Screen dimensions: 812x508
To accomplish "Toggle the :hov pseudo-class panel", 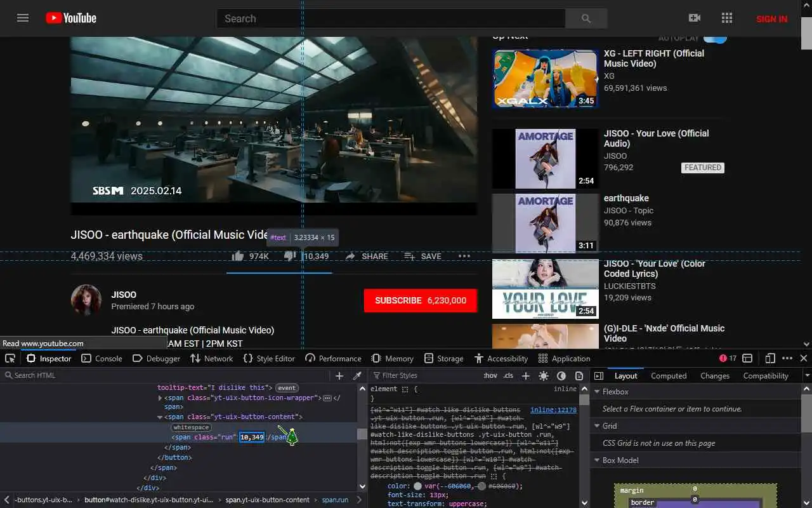I will coord(490,376).
